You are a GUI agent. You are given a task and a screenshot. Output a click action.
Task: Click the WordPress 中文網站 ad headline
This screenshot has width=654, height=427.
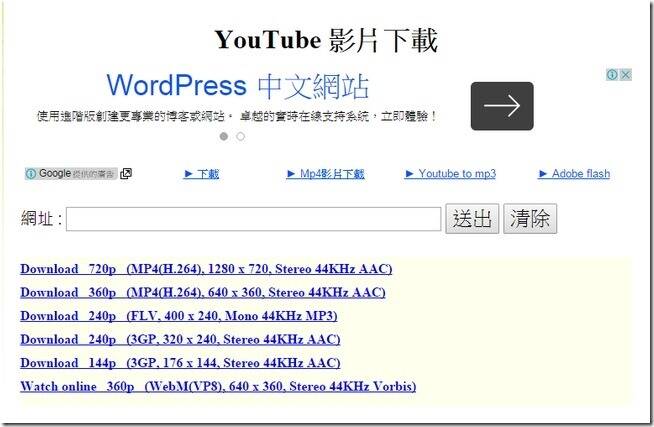238,86
